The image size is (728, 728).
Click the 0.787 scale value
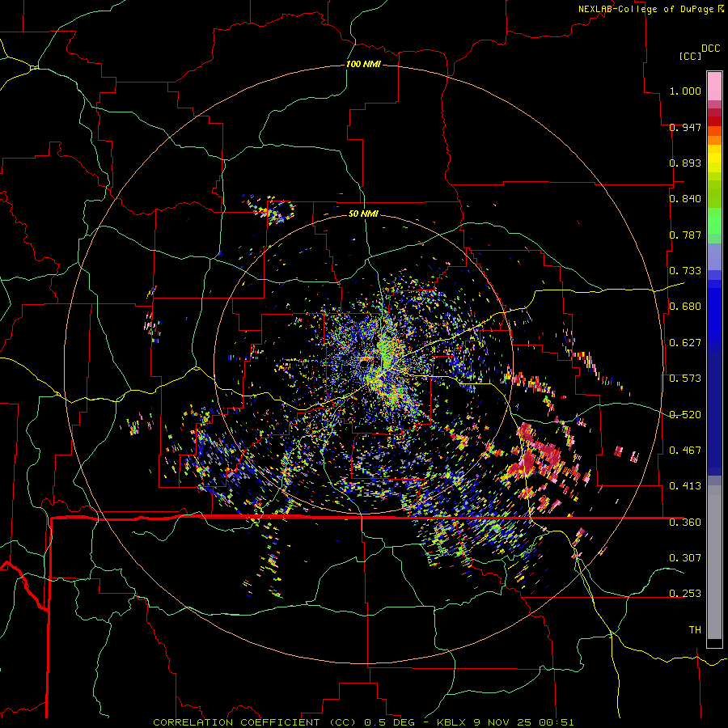click(685, 235)
